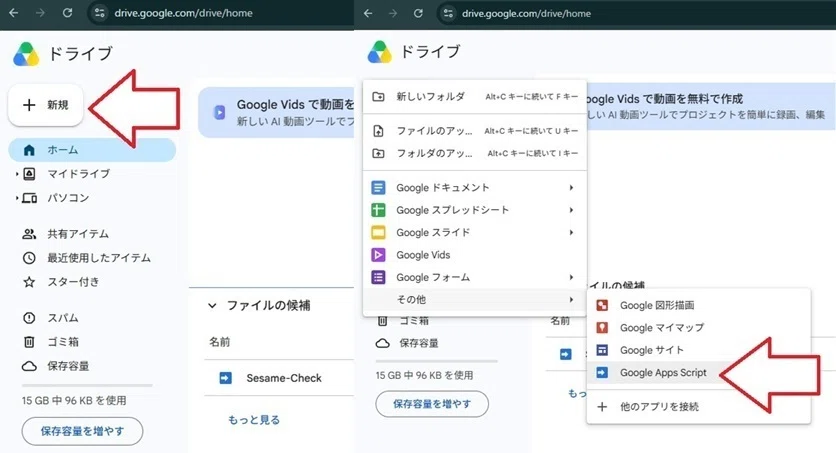The width and height of the screenshot is (836, 453).
Task: Click browser reload icon in right window
Action: tap(419, 13)
